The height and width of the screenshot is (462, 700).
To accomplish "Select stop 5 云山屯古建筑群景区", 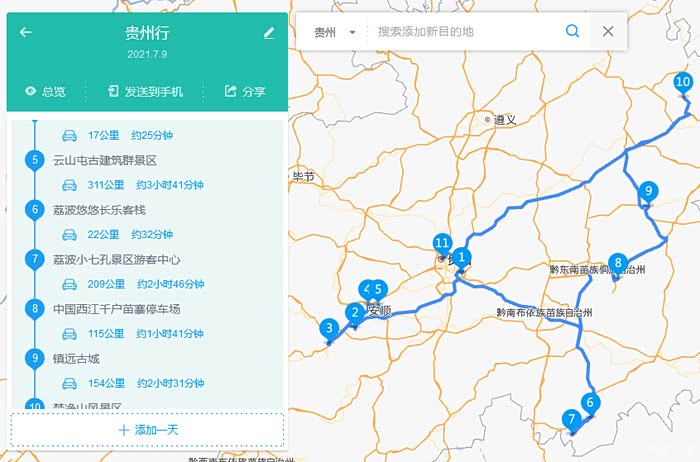I will point(105,160).
